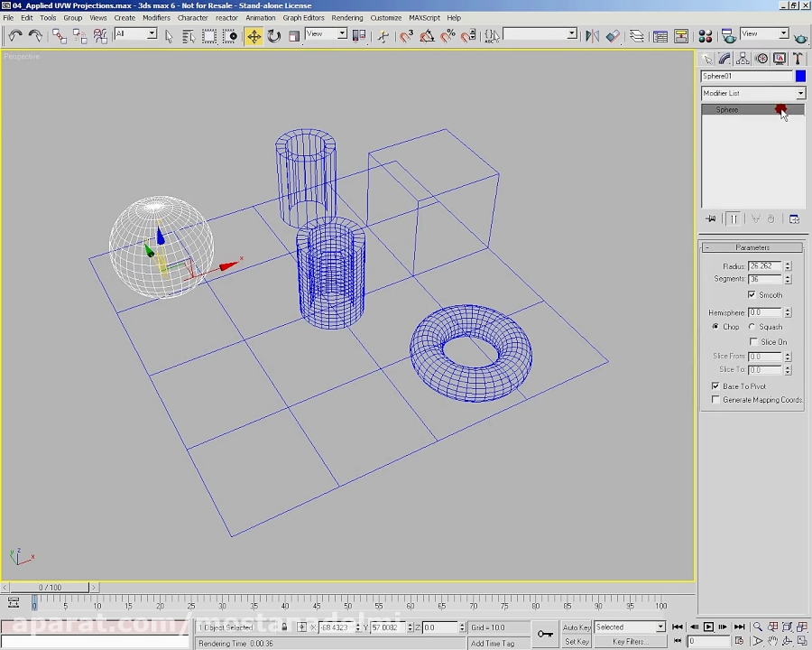Enable Generate Mapping Coords checkbox
Screen dimensions: 812x650
pyautogui.click(x=715, y=400)
